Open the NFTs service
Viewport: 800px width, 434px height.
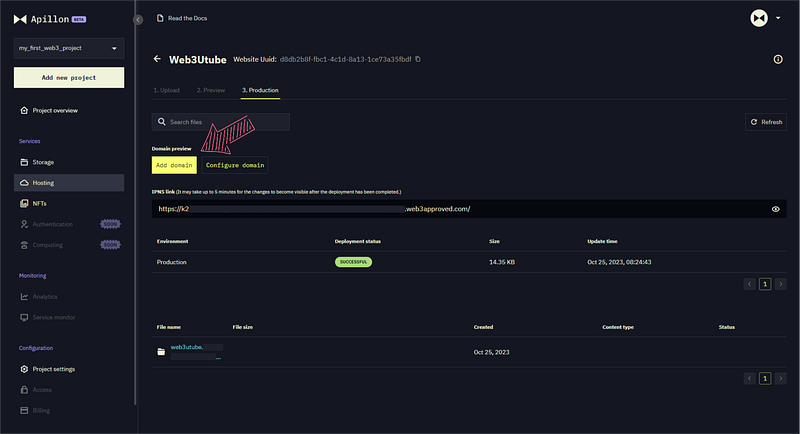[x=39, y=203]
